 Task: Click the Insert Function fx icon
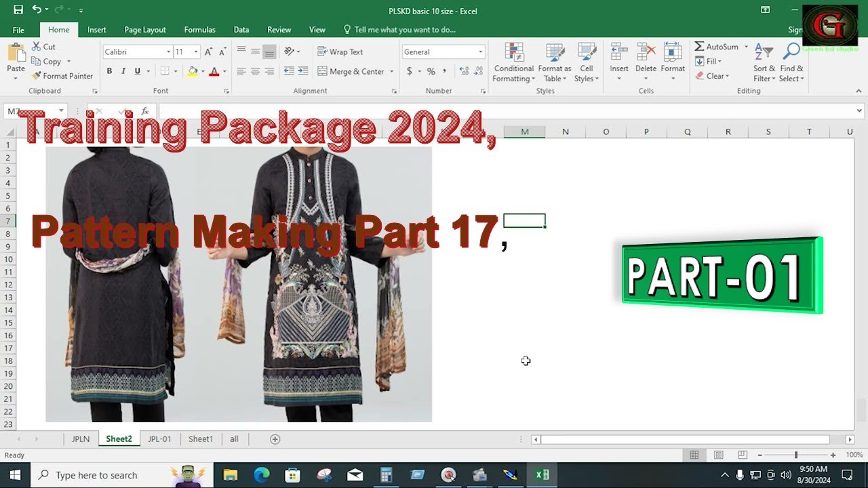pos(144,111)
